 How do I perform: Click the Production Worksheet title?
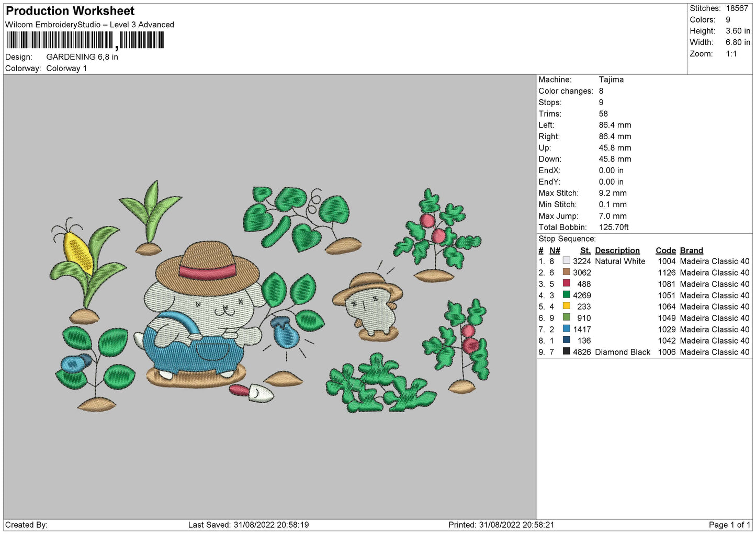coord(70,11)
